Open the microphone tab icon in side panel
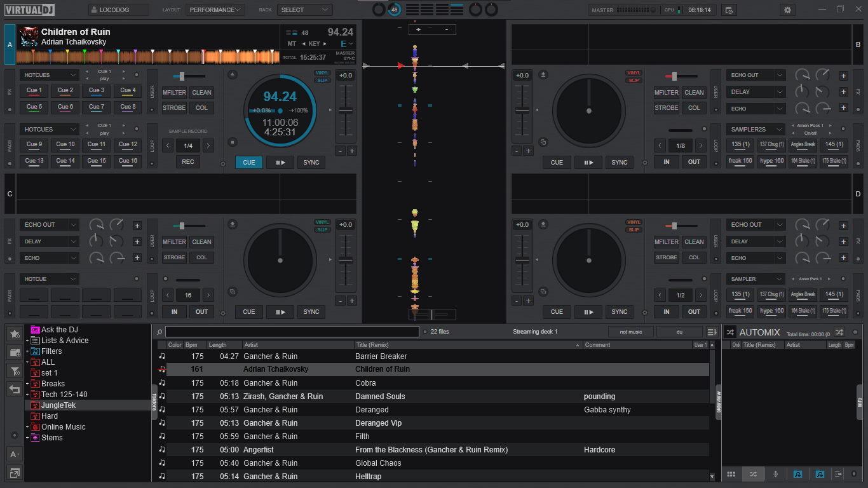Screen dimensions: 868x488 point(775,474)
